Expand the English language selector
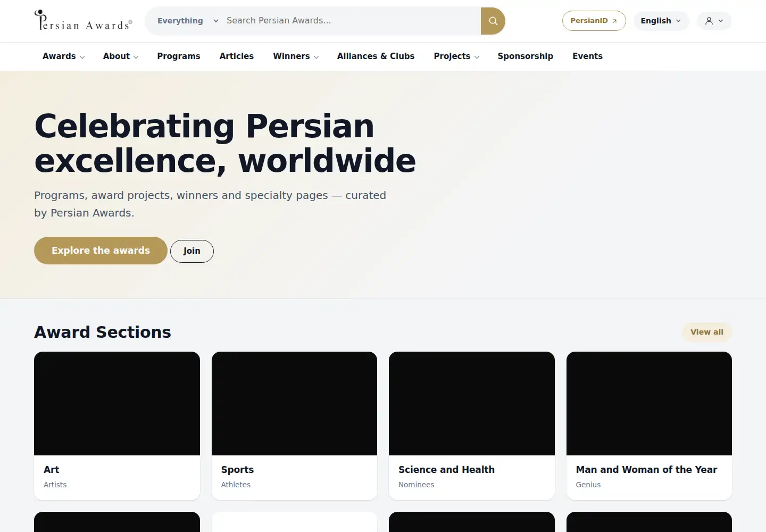766x532 pixels. [x=661, y=21]
